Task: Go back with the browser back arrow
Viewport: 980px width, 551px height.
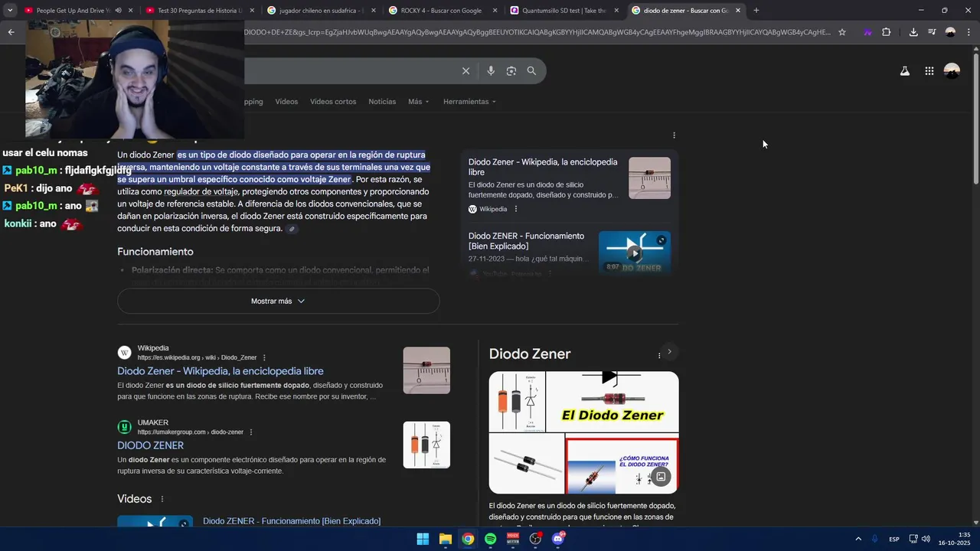Action: (11, 32)
